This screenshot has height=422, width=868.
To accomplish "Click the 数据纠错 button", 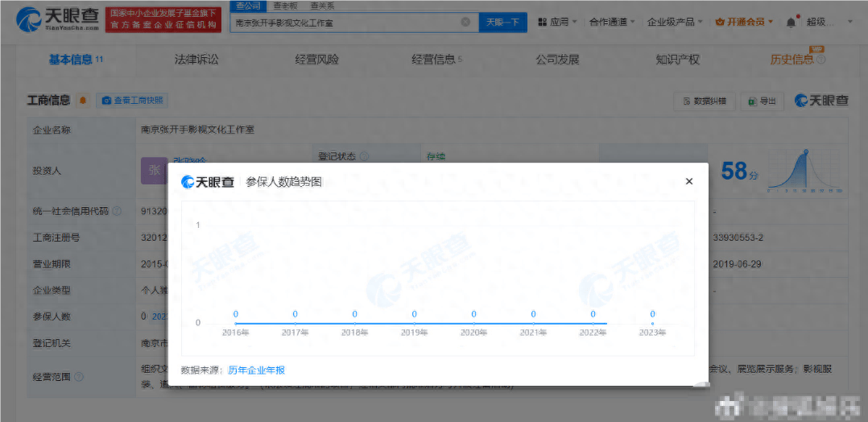I will click(704, 101).
